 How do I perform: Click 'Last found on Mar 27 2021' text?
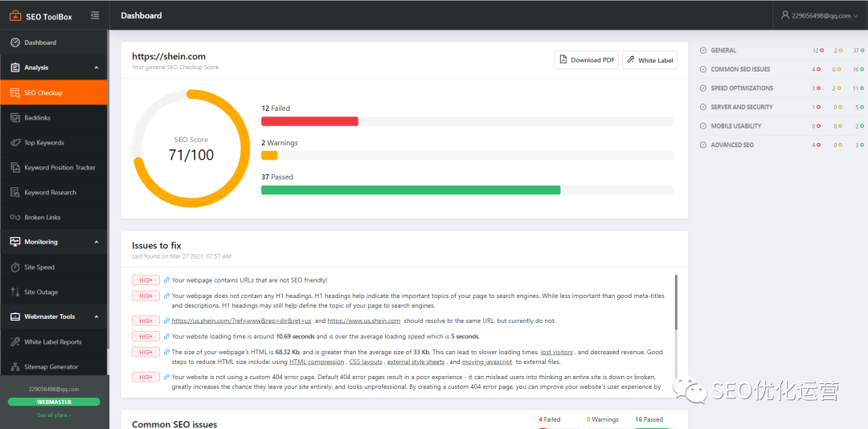182,256
